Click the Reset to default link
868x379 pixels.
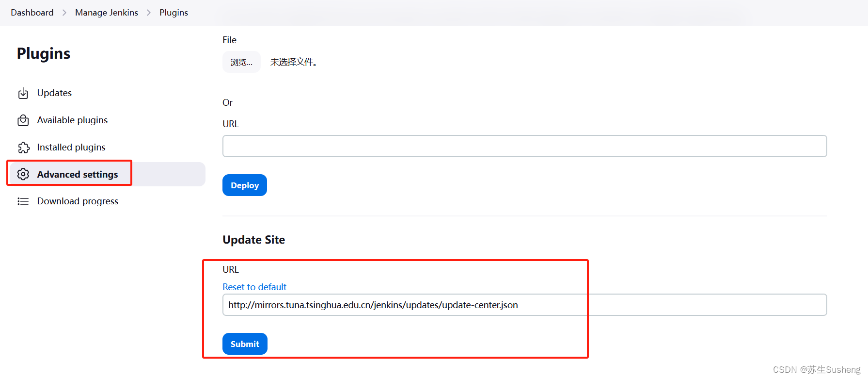coord(254,287)
